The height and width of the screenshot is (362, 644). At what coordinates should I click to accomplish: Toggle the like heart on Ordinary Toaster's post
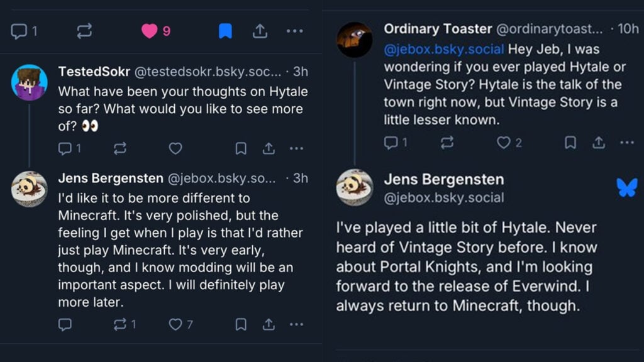503,143
